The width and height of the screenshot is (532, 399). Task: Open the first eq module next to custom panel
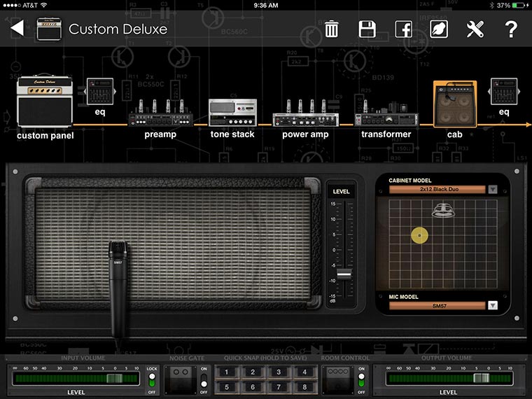(x=100, y=91)
